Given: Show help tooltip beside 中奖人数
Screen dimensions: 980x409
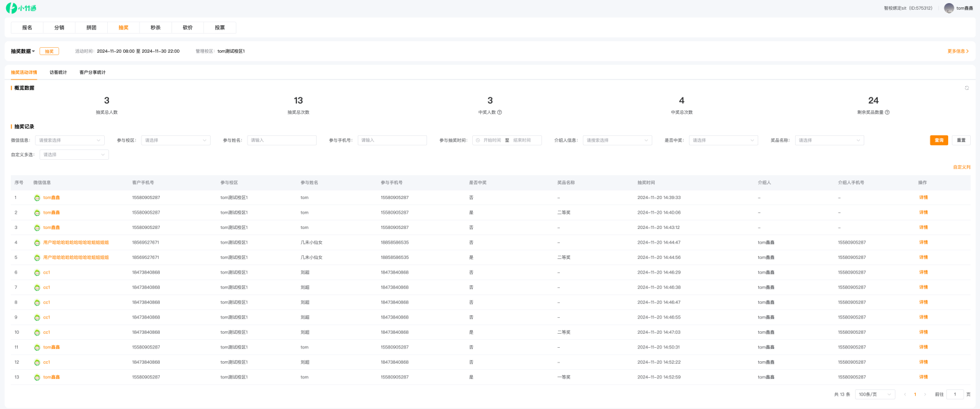Looking at the screenshot, I should (x=500, y=113).
